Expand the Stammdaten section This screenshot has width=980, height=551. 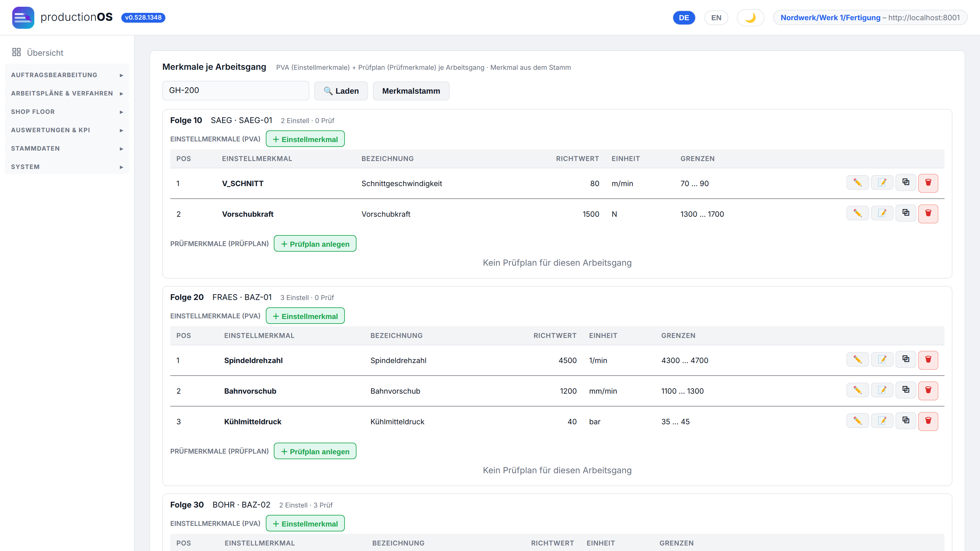tap(67, 148)
